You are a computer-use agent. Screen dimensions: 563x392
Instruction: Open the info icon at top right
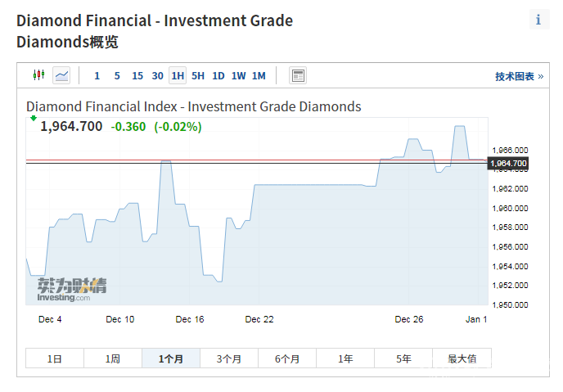point(538,20)
